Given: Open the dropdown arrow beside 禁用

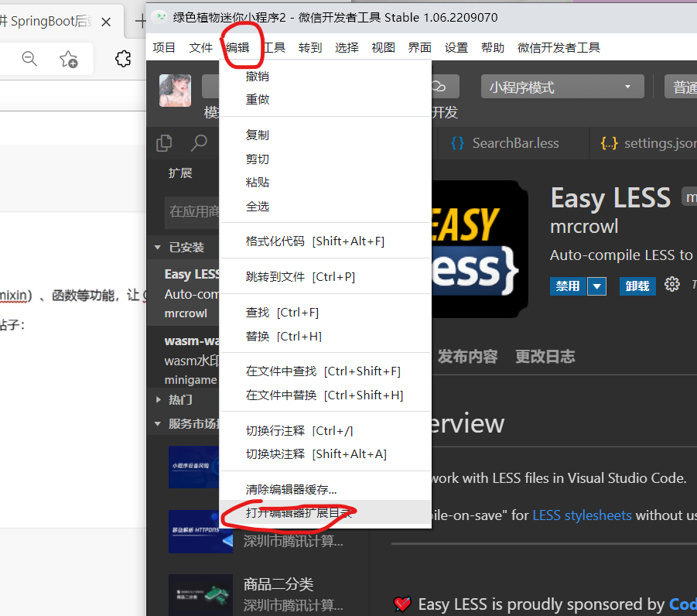Looking at the screenshot, I should point(596,286).
